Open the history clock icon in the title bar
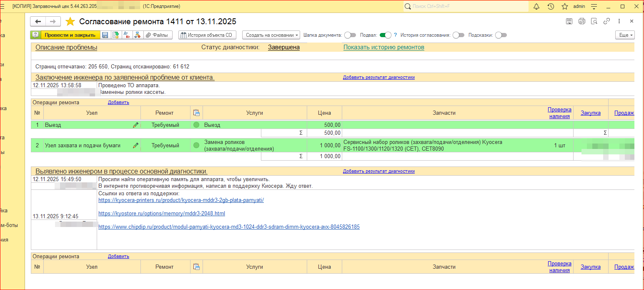This screenshot has width=644, height=290. tap(551, 6)
